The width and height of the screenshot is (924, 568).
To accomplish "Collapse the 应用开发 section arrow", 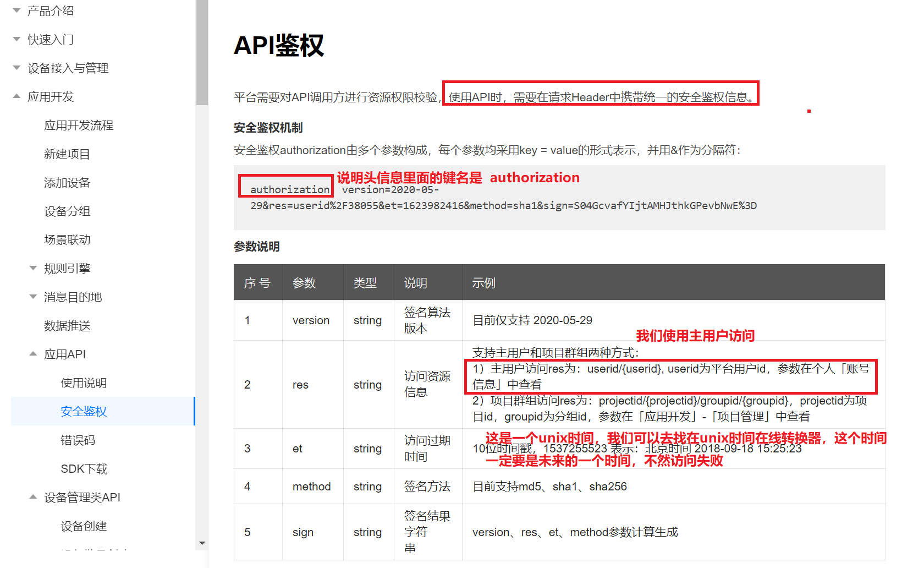I will (x=16, y=96).
